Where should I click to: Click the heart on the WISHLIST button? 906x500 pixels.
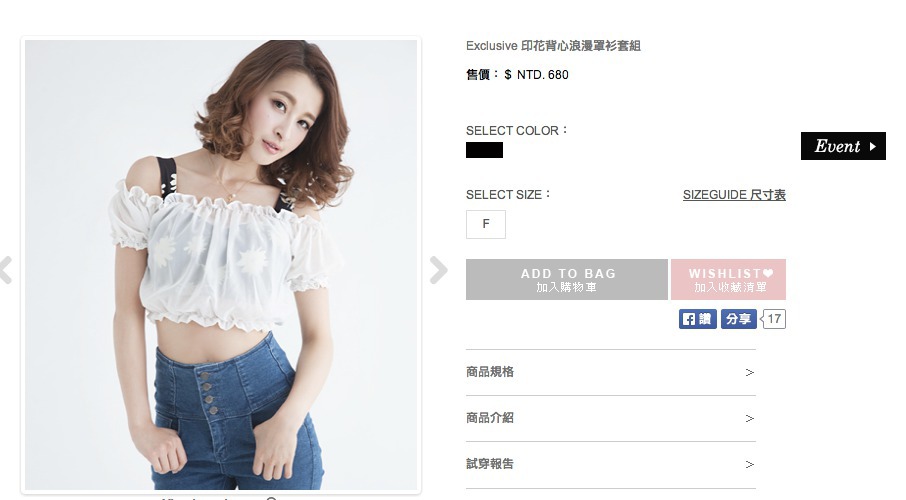(769, 273)
